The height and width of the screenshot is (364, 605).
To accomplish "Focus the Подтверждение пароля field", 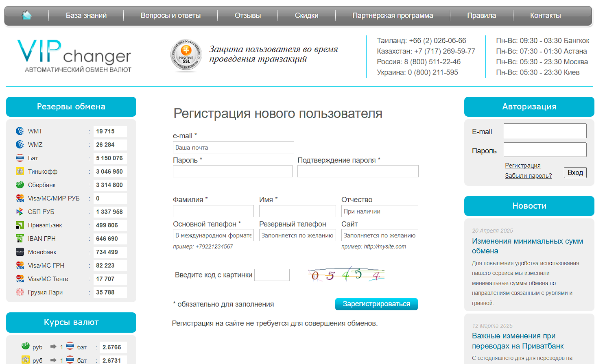I will point(358,171).
